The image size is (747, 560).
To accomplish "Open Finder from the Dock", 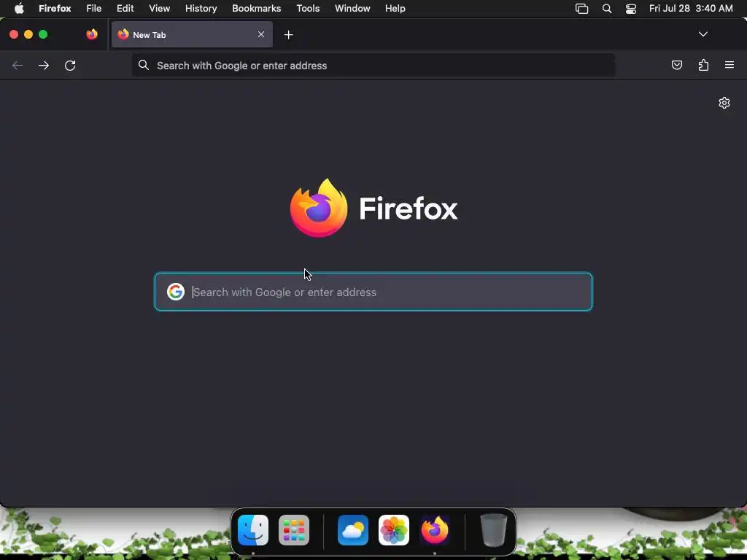I will [253, 530].
